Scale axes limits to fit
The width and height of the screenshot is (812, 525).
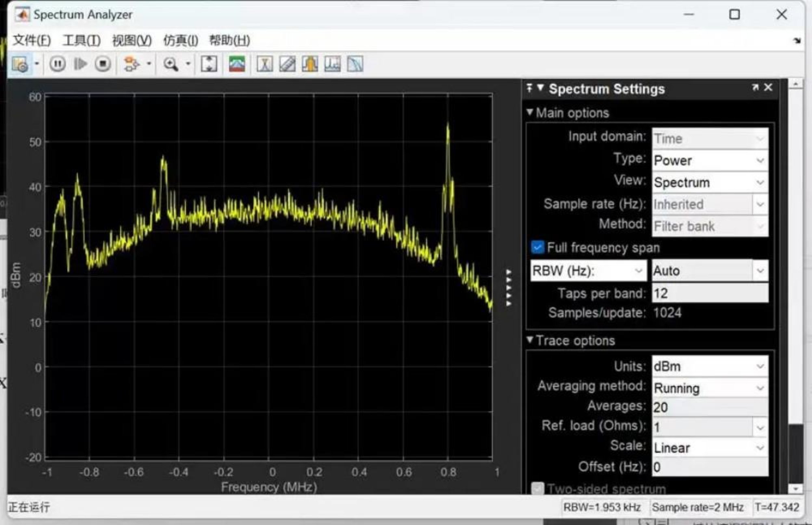click(209, 64)
